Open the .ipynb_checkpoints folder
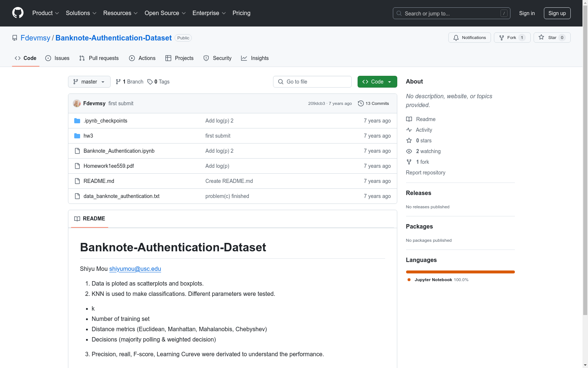Image resolution: width=588 pixels, height=368 pixels. coord(105,121)
